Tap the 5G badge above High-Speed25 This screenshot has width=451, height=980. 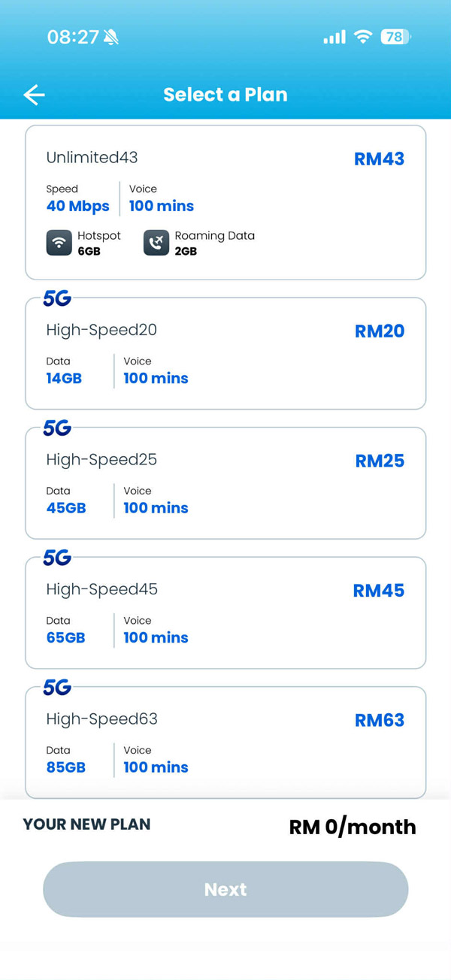pyautogui.click(x=57, y=428)
